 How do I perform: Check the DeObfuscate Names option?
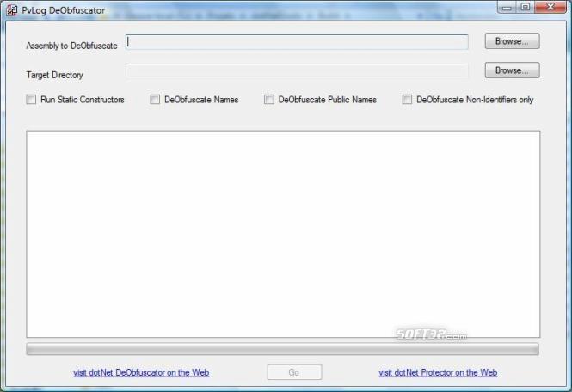pos(155,99)
